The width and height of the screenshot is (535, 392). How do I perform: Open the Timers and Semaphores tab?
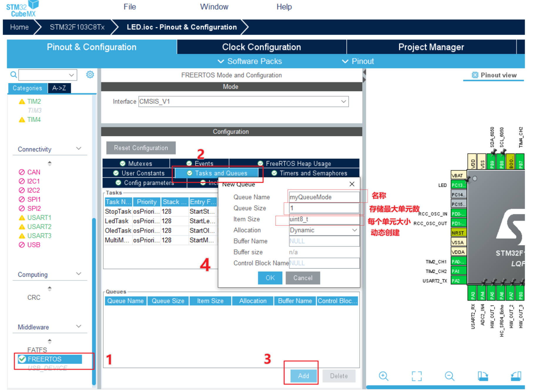[309, 173]
